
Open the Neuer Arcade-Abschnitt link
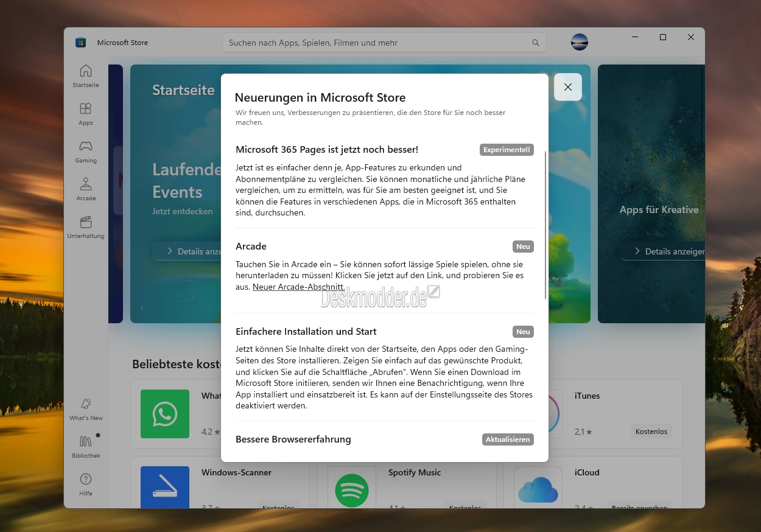[x=299, y=287]
